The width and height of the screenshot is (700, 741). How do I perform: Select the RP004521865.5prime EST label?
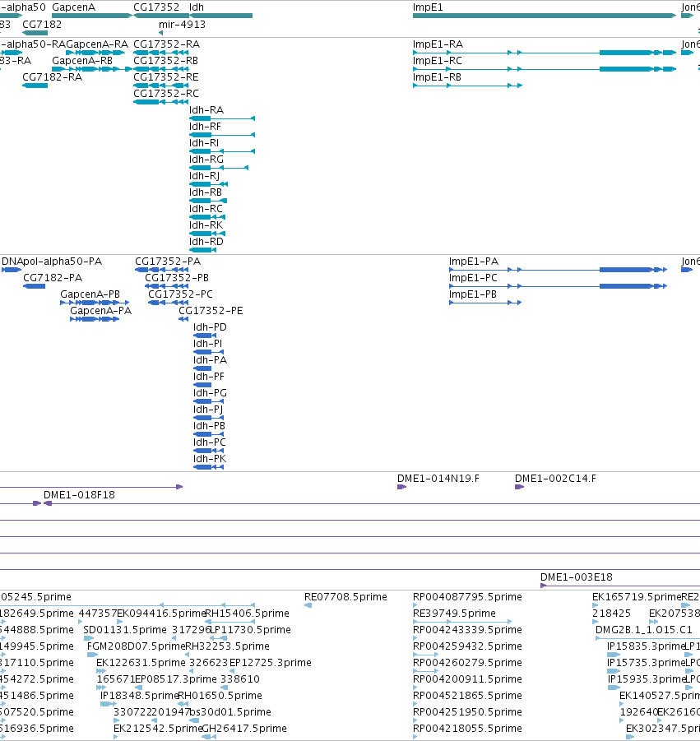[x=467, y=696]
